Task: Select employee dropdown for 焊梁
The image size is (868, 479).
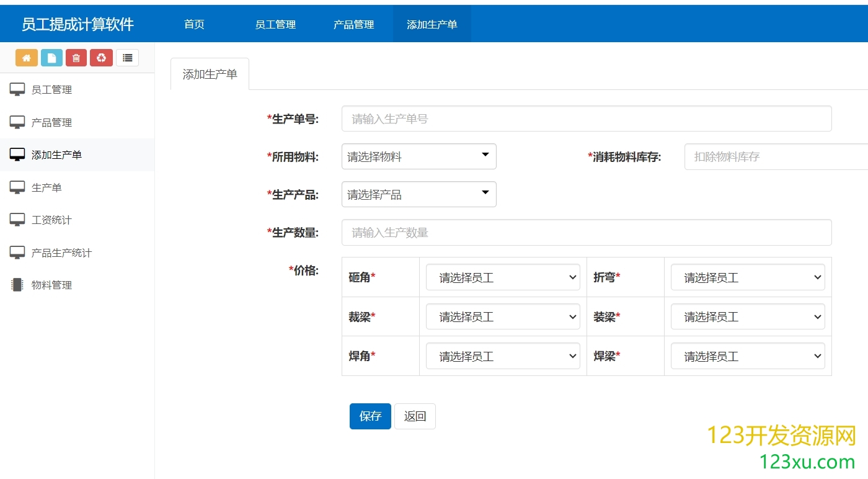Action: pyautogui.click(x=747, y=356)
